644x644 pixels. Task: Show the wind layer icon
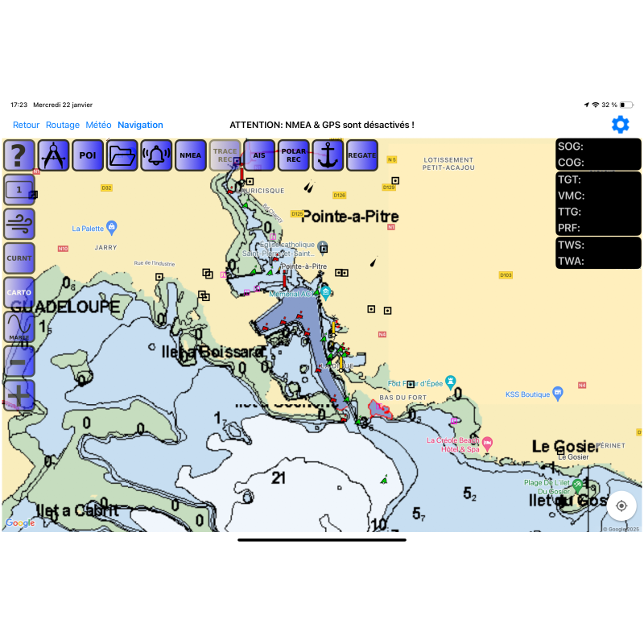pyautogui.click(x=19, y=224)
